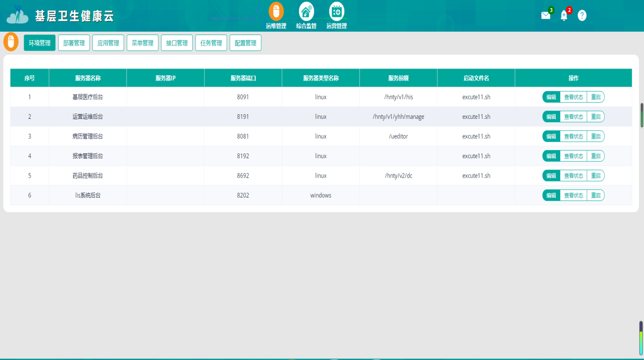Edit the 药品控制后台 server row

point(551,176)
